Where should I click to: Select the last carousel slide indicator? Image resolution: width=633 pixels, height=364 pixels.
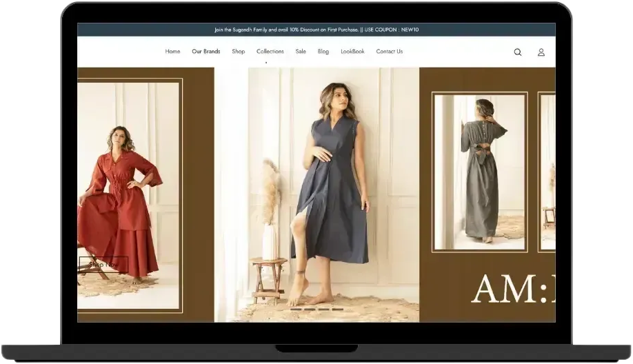(x=337, y=310)
